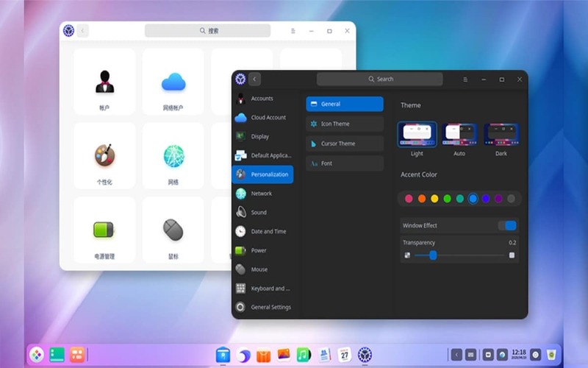Open the contacts dock icon

[324, 355]
